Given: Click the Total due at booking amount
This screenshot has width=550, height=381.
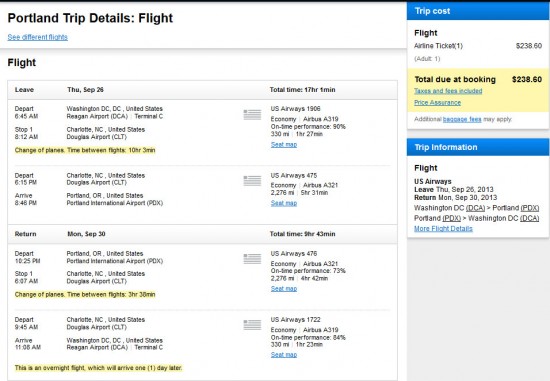Looking at the screenshot, I should point(527,79).
